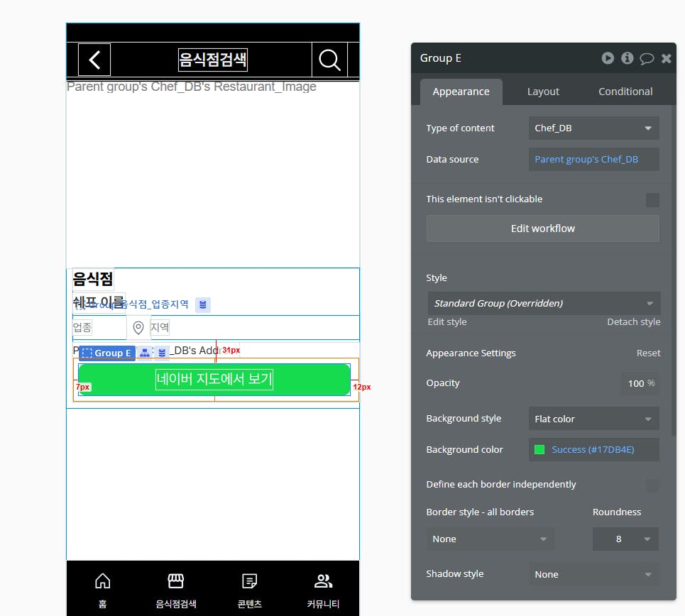Click the Success (#17DB4E) color link

click(593, 449)
